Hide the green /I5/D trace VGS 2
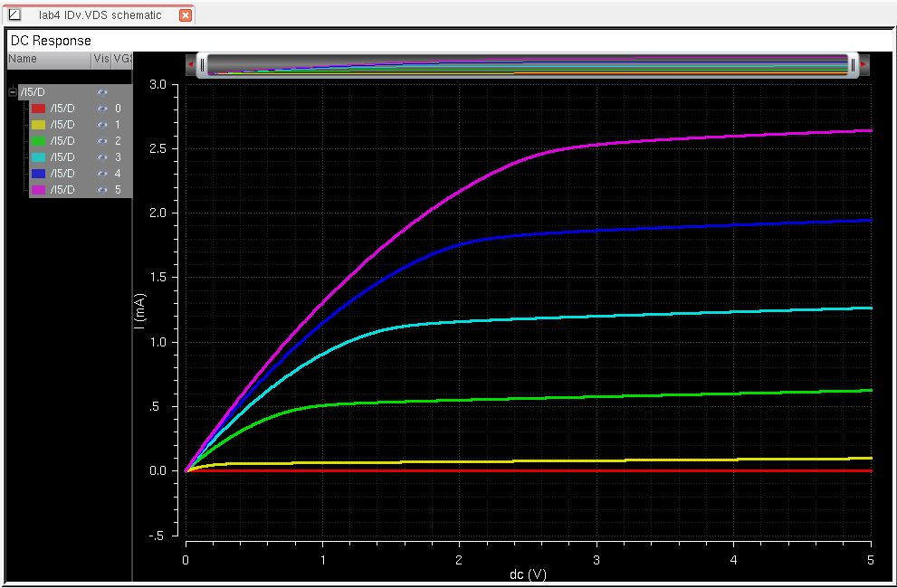 102,141
